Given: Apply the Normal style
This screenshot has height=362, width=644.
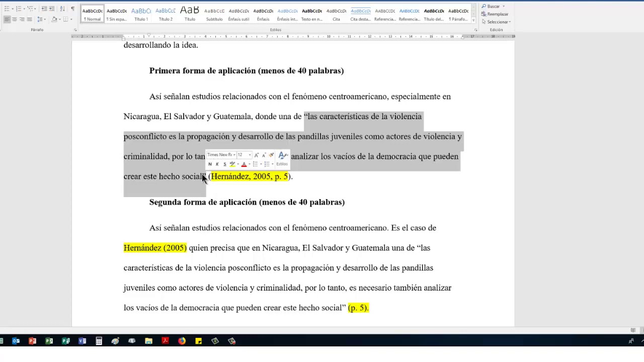Looking at the screenshot, I should pyautogui.click(x=92, y=15).
